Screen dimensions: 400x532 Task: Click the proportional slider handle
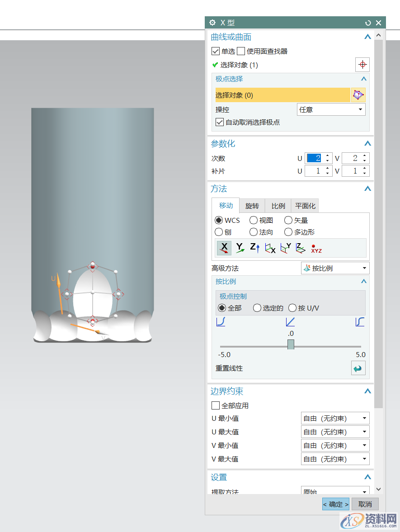(x=291, y=344)
